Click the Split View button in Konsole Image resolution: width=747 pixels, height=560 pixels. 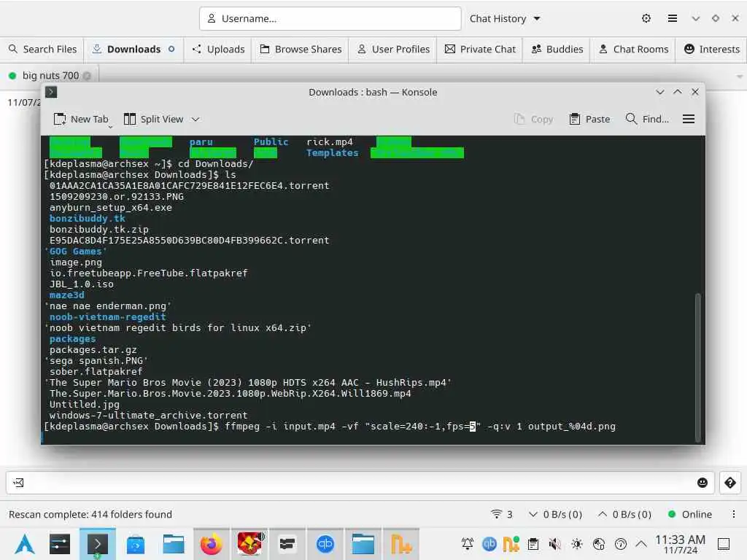(x=153, y=119)
